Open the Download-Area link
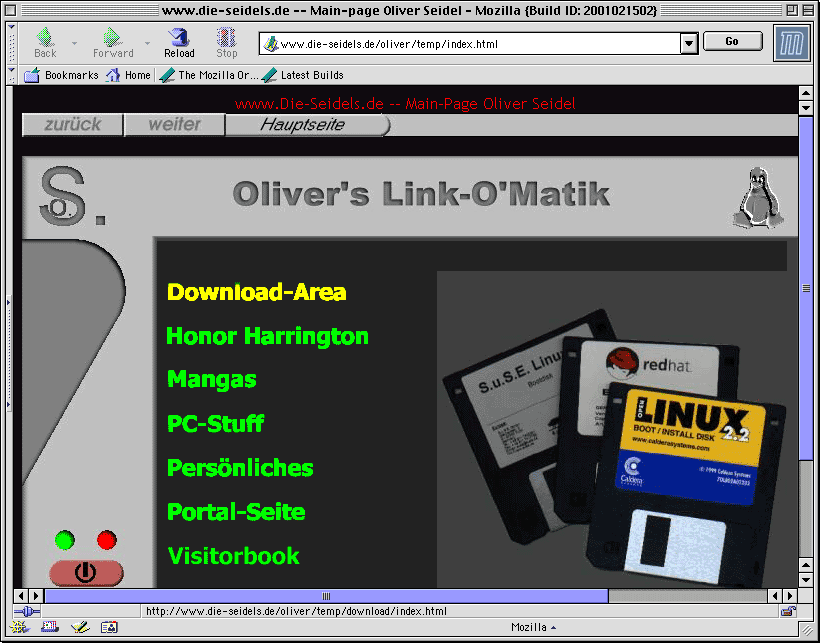Screen dimensions: 820x643 coord(256,292)
